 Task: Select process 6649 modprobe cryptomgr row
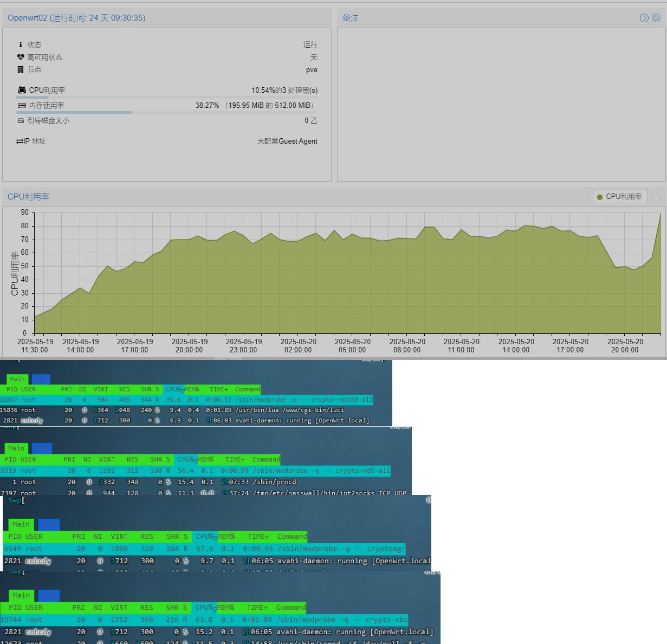(x=204, y=549)
